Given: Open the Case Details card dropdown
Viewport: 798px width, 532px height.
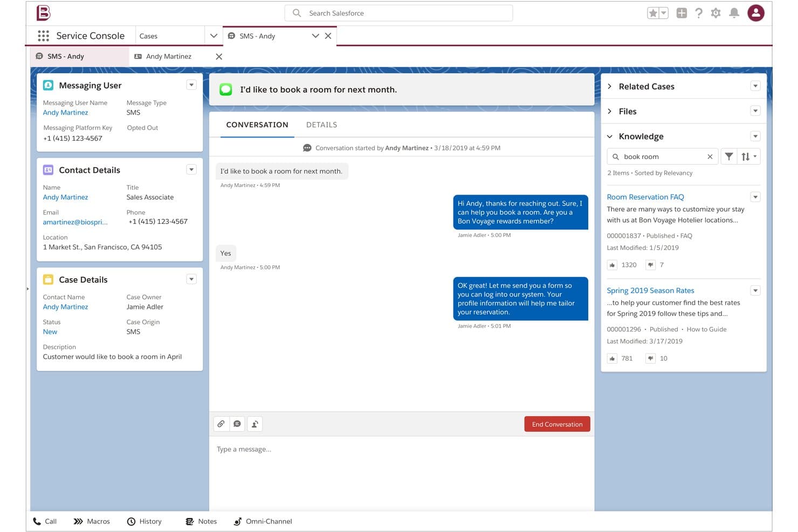Looking at the screenshot, I should (x=191, y=279).
